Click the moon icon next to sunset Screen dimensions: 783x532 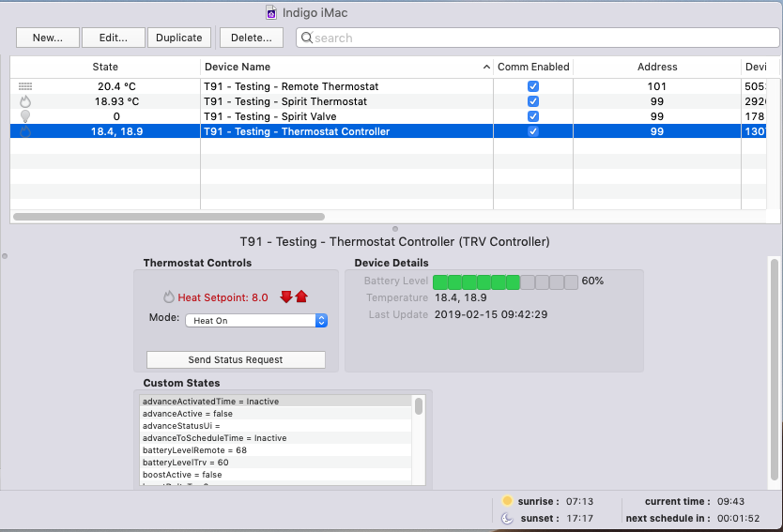coord(507,518)
